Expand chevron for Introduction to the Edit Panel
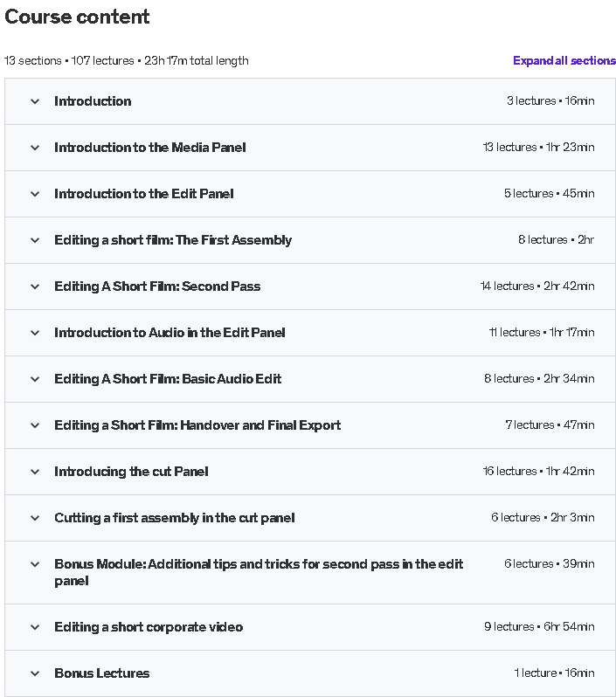Screen dimensions: 616x697 click(x=35, y=194)
